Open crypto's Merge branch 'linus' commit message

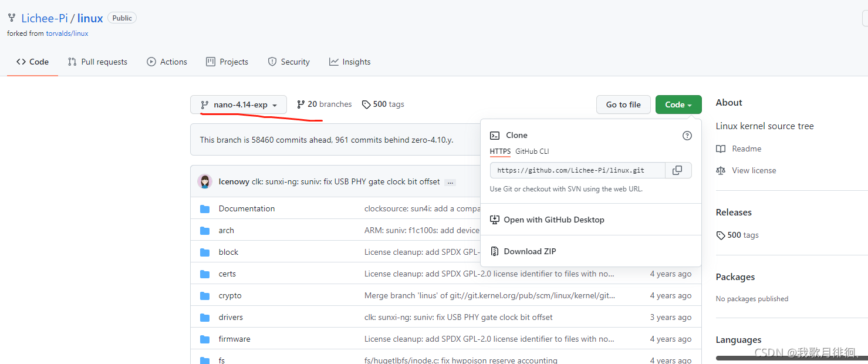coord(490,295)
